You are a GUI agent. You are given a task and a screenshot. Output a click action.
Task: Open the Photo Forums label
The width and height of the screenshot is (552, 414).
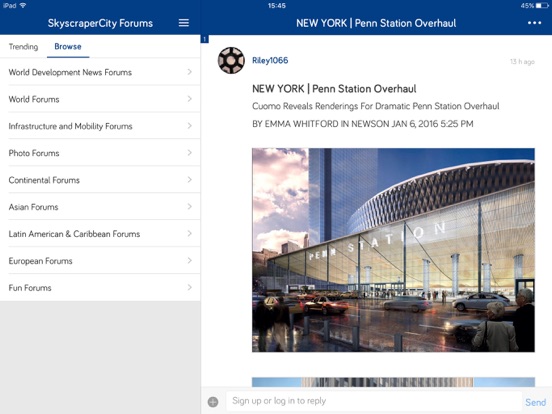[x=34, y=153]
